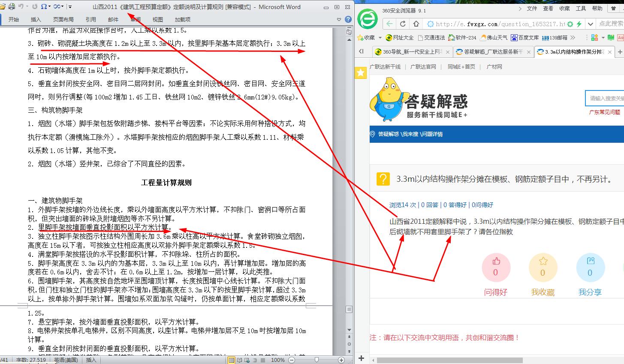Click the 我收藏 star circle button

tap(543, 268)
